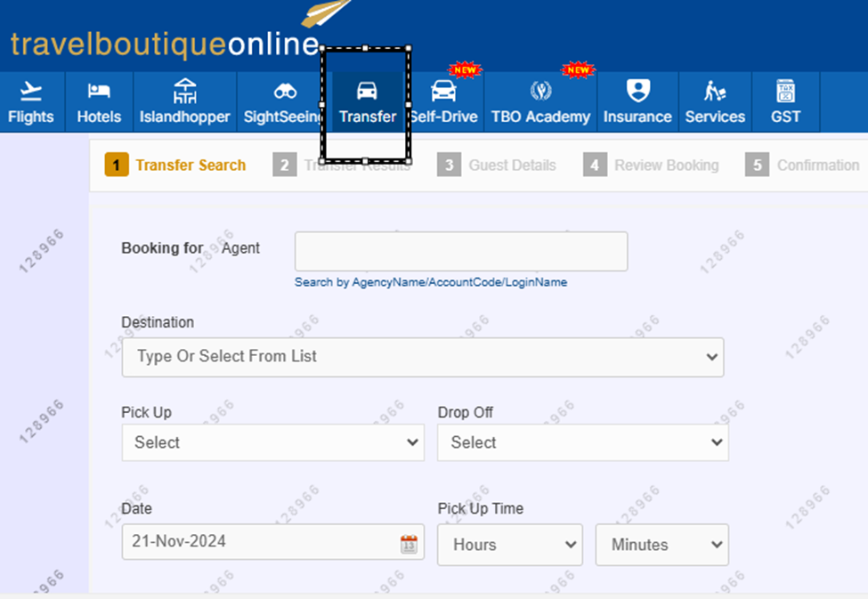Click the GST icon
The image size is (868, 599).
coord(785,91)
